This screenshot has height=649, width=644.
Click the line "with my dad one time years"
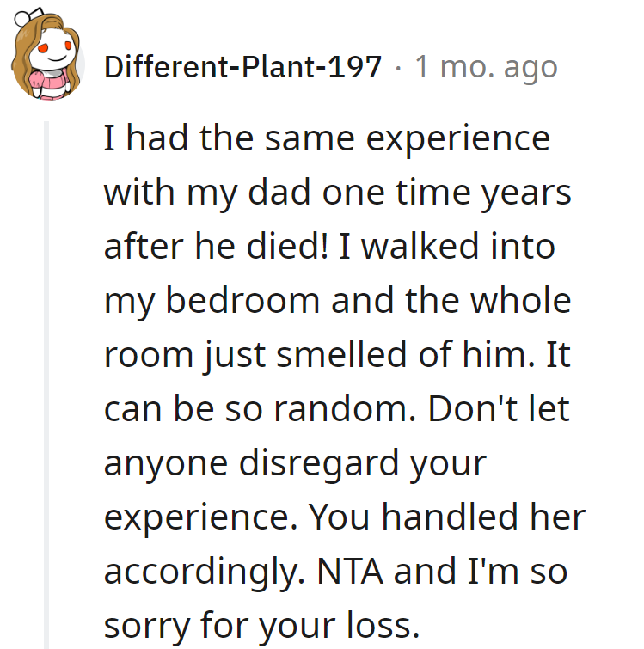[x=337, y=193]
